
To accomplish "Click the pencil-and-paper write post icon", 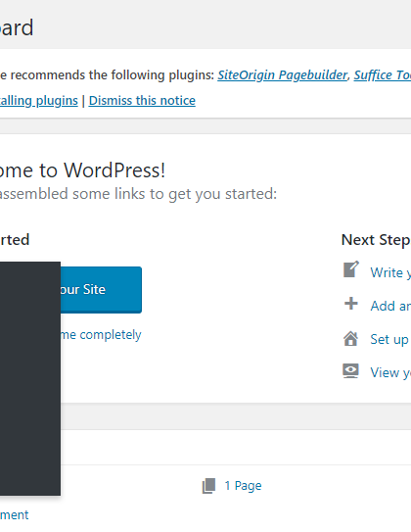I will [351, 269].
